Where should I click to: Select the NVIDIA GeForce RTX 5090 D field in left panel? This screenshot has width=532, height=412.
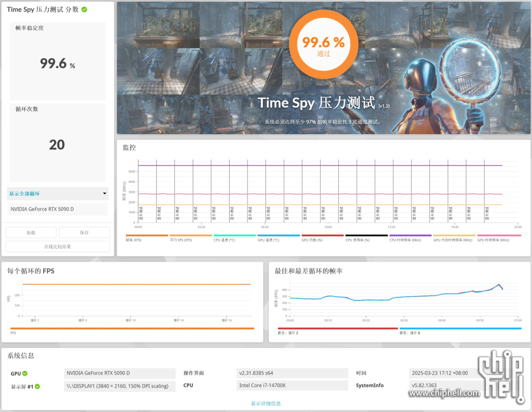[58, 209]
